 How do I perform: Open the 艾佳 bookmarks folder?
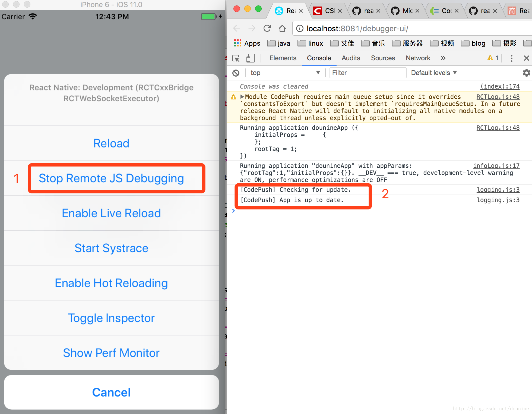coord(342,43)
